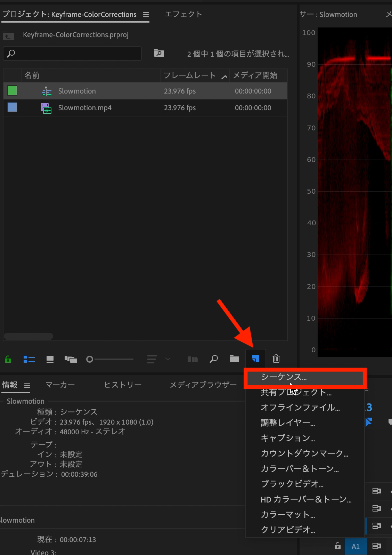Choose クリアビデオ... from the menu

point(304,530)
